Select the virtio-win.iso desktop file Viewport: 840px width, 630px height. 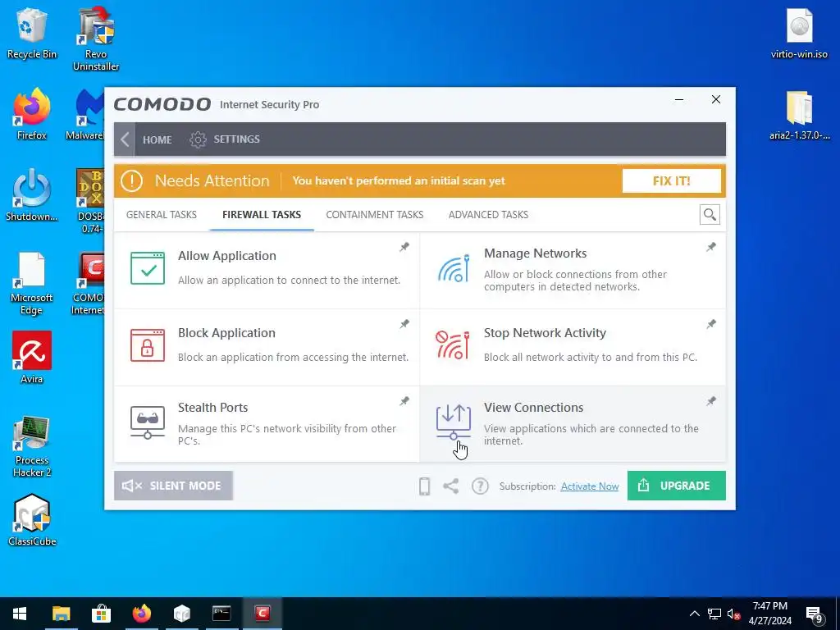799,34
